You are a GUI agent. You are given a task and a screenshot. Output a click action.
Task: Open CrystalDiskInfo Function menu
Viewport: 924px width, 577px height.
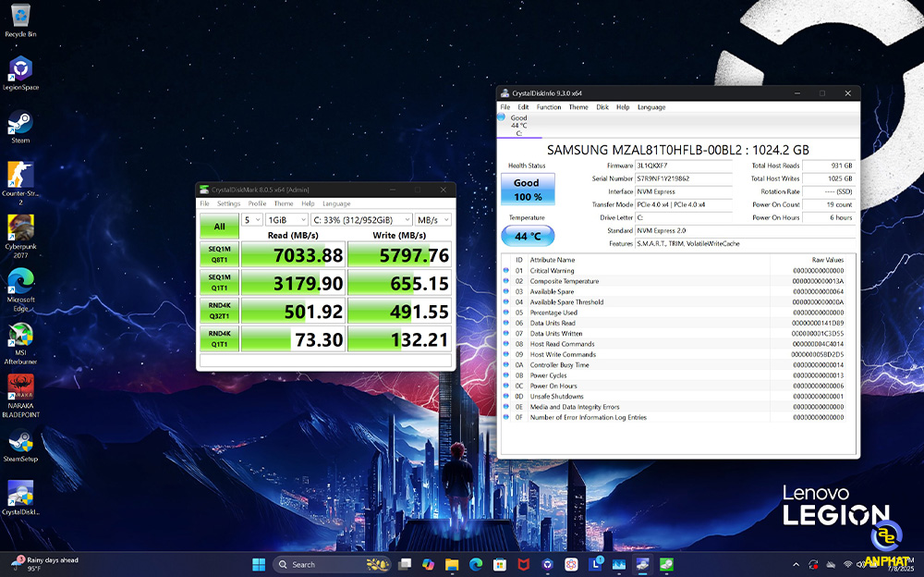click(x=549, y=107)
